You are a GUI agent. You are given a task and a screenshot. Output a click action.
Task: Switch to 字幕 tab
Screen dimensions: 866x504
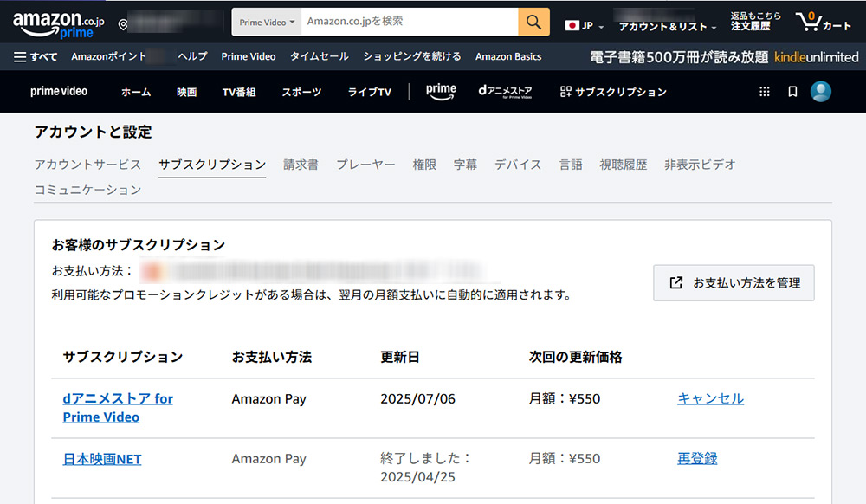tap(466, 165)
